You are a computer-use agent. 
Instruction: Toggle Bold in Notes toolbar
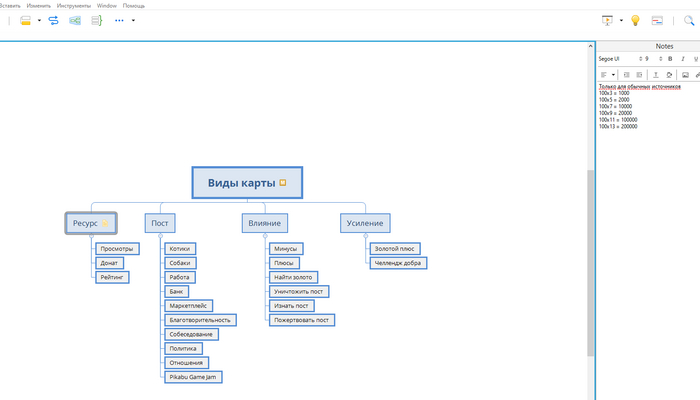(x=670, y=59)
